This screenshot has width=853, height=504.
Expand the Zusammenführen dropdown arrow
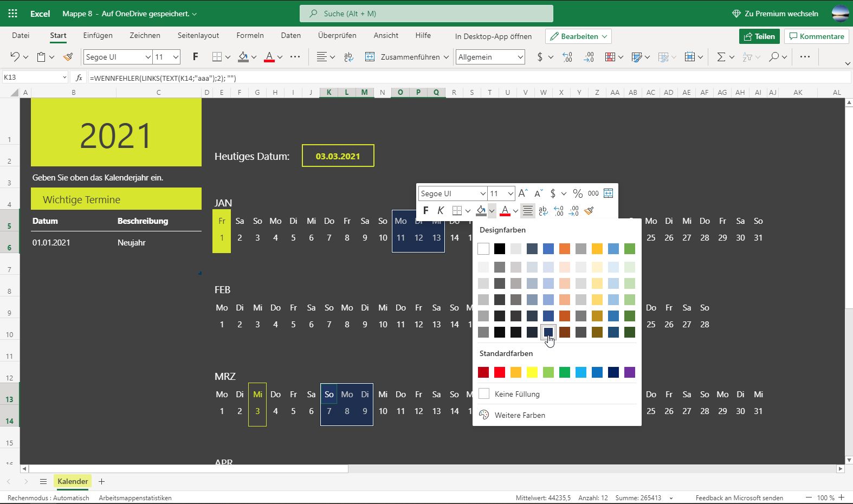click(x=446, y=57)
